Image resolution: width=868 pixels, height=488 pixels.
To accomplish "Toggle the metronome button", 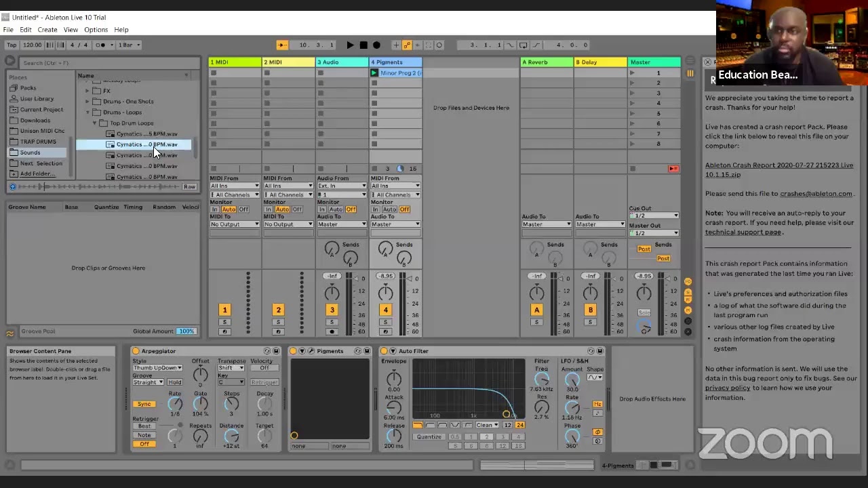I will (102, 45).
